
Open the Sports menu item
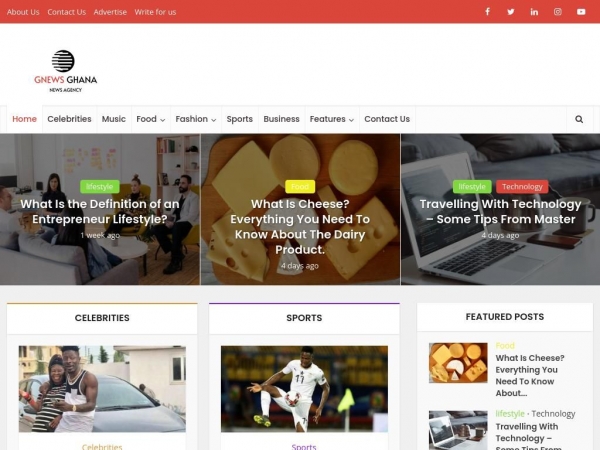(x=240, y=119)
